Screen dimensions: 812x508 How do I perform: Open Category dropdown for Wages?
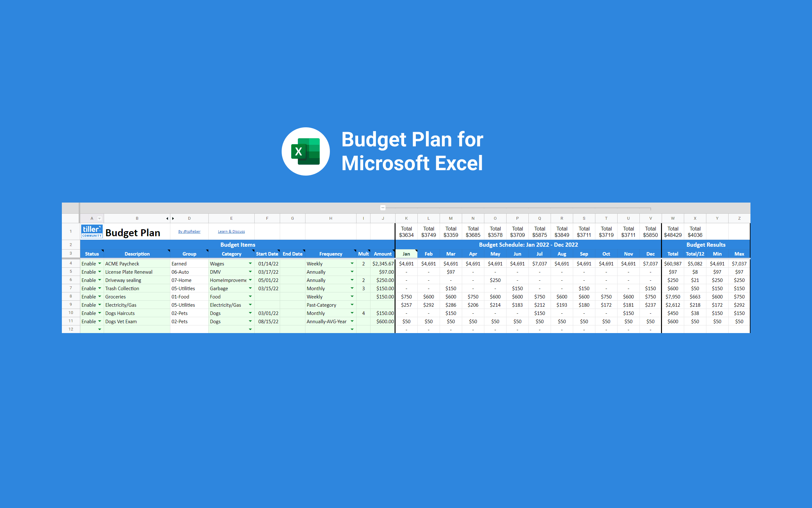point(250,264)
